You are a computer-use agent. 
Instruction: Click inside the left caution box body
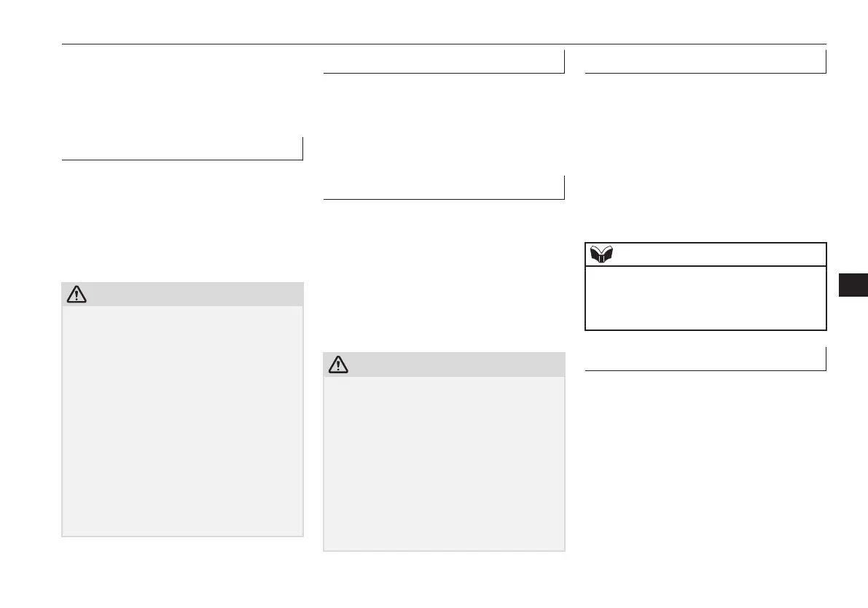click(x=182, y=421)
